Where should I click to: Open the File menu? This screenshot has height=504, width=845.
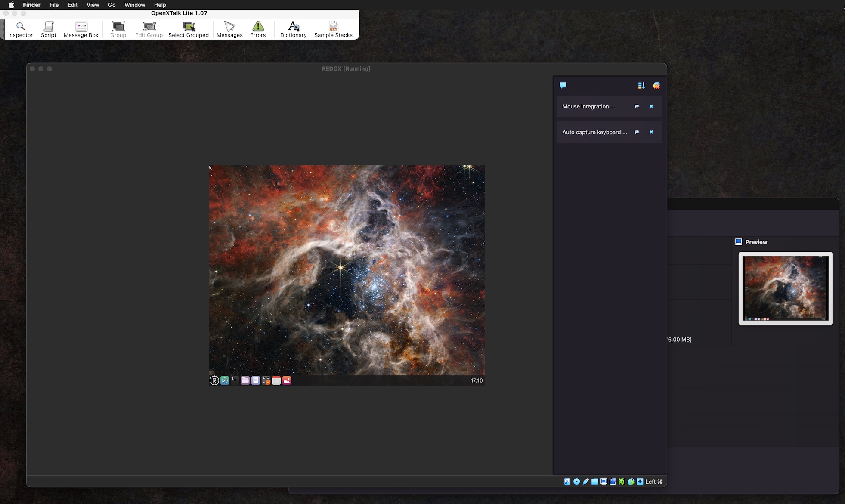(x=54, y=5)
